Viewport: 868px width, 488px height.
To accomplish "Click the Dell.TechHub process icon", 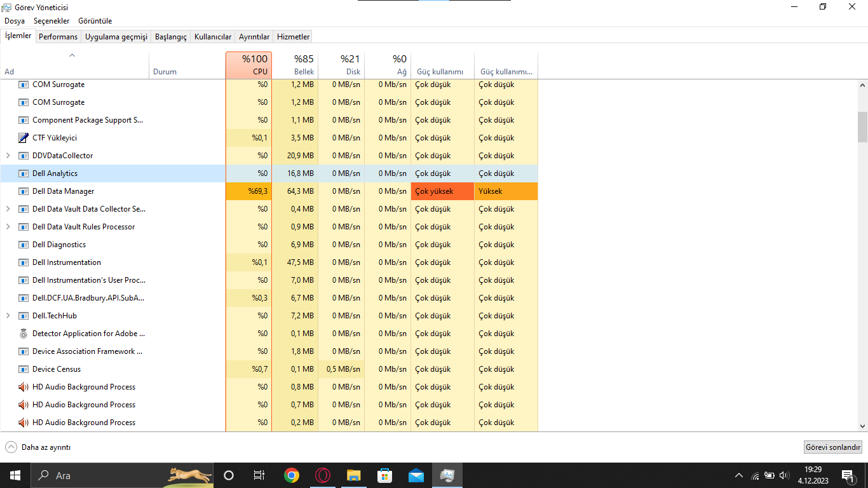I will (24, 316).
